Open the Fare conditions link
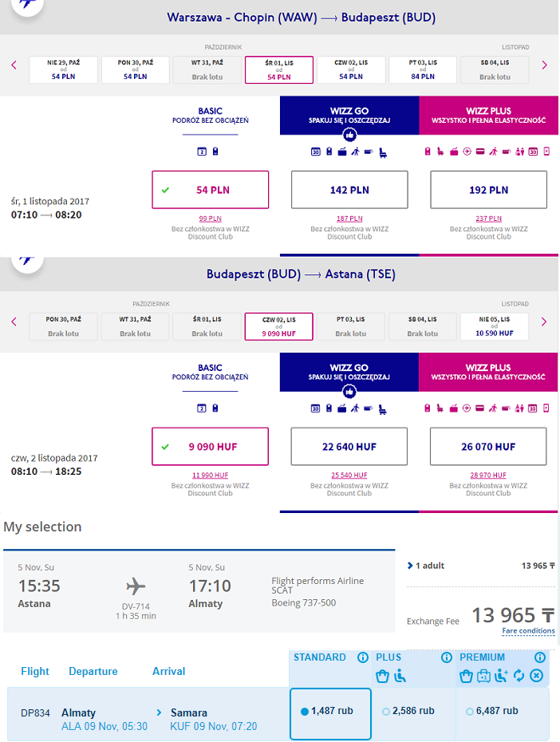The height and width of the screenshot is (742, 560). coord(528,631)
